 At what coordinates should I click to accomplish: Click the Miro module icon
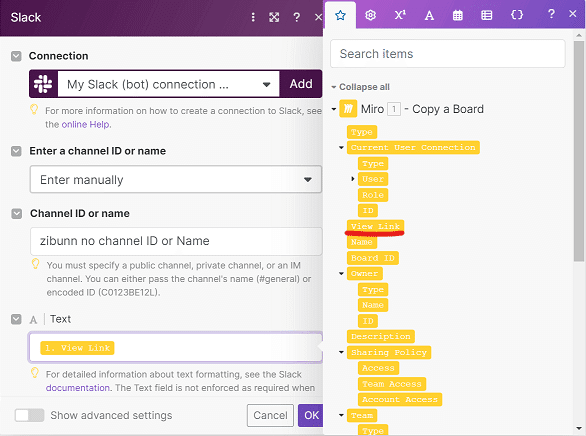348,109
